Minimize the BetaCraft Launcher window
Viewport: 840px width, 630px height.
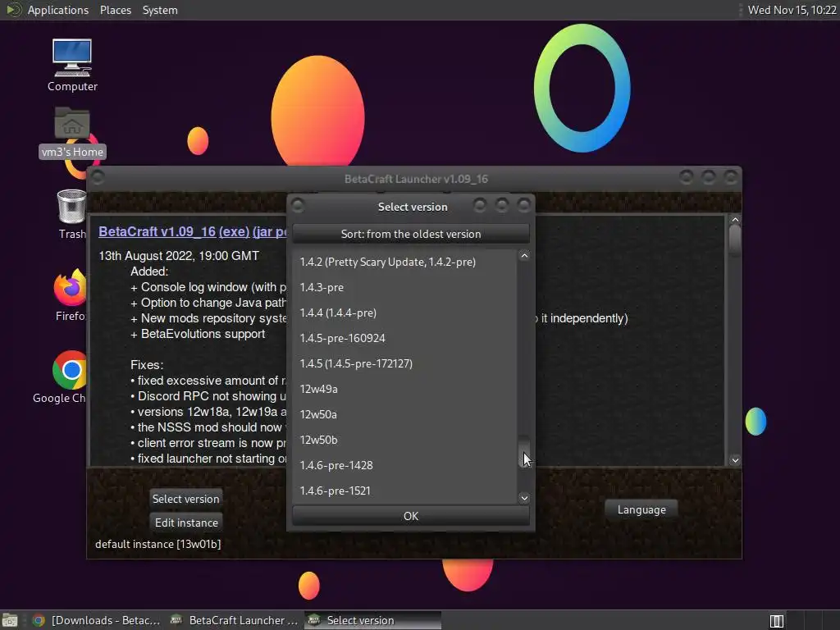point(687,177)
